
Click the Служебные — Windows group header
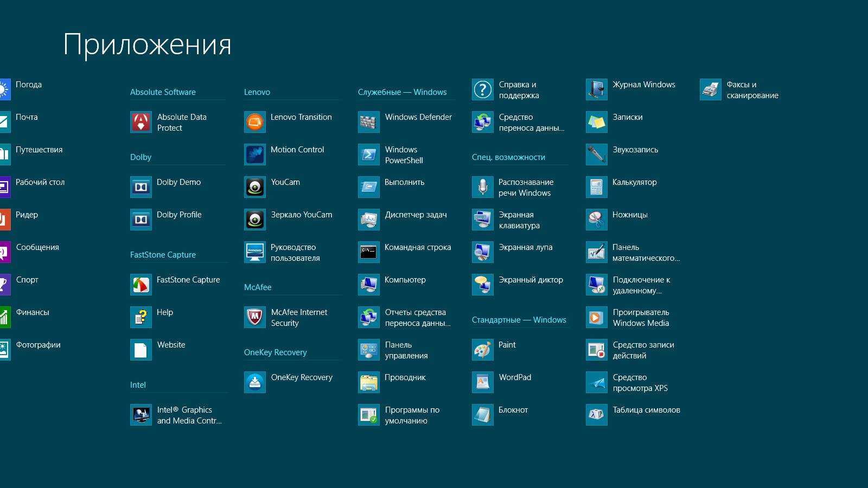click(x=402, y=92)
